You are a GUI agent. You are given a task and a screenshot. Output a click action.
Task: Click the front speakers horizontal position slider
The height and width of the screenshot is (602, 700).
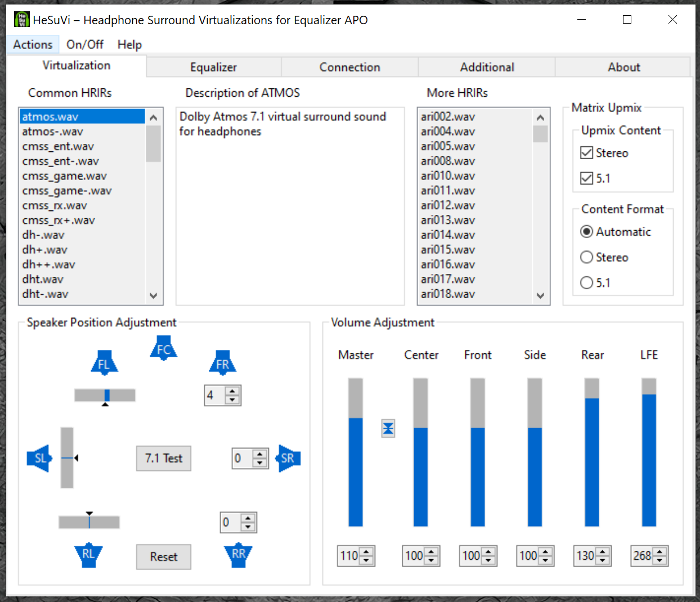coord(105,396)
